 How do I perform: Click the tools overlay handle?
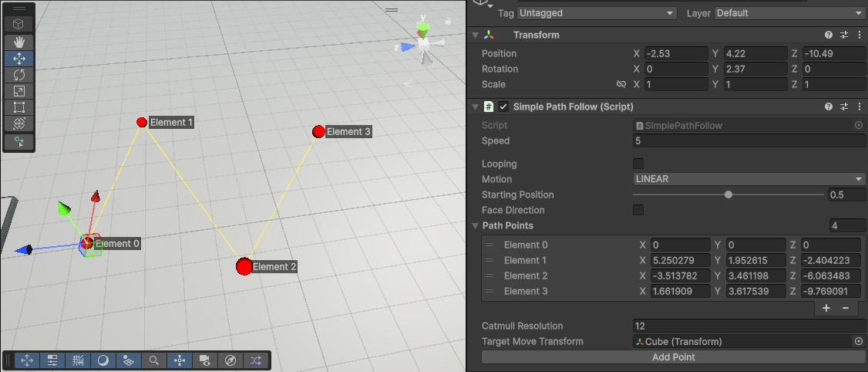pyautogui.click(x=19, y=8)
